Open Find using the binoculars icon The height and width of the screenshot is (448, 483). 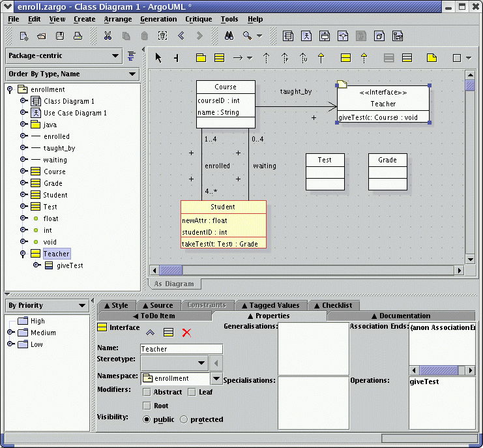tap(229, 36)
